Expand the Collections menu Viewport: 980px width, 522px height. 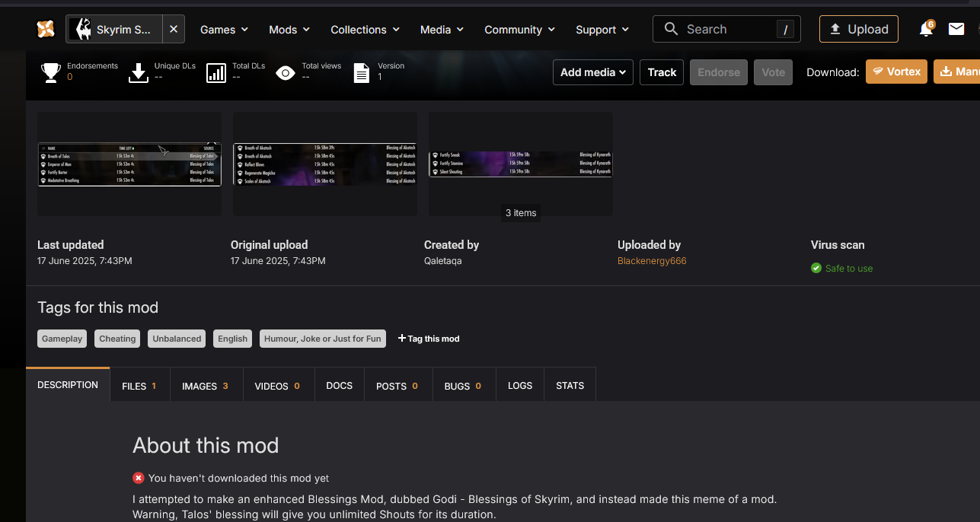click(365, 30)
